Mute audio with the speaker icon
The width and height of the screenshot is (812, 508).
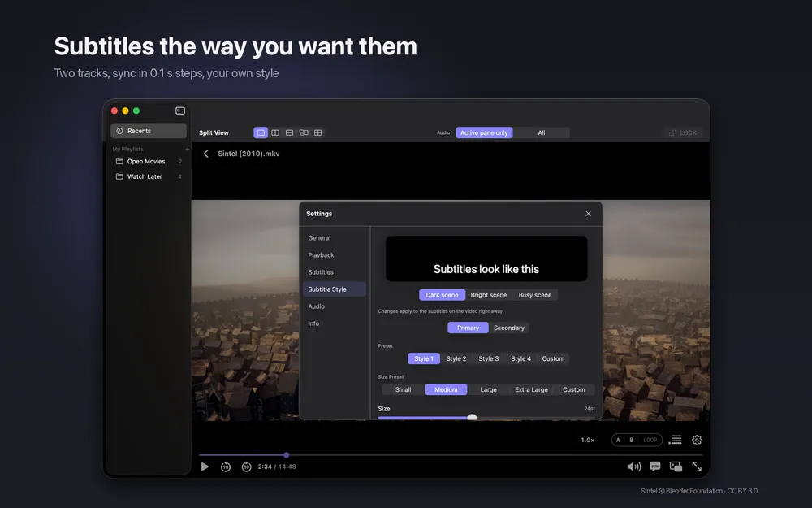[634, 467]
